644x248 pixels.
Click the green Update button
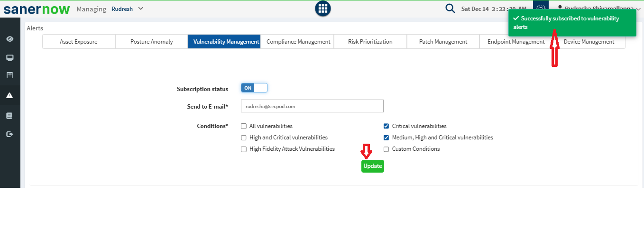pyautogui.click(x=372, y=166)
